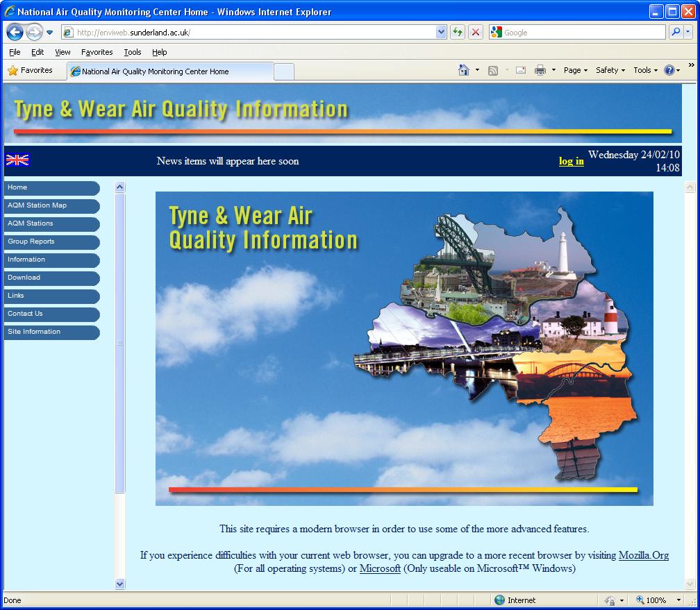Viewport: 700px width, 610px height.
Task: Enable SmartScreen via the Safety menu
Action: tap(608, 70)
